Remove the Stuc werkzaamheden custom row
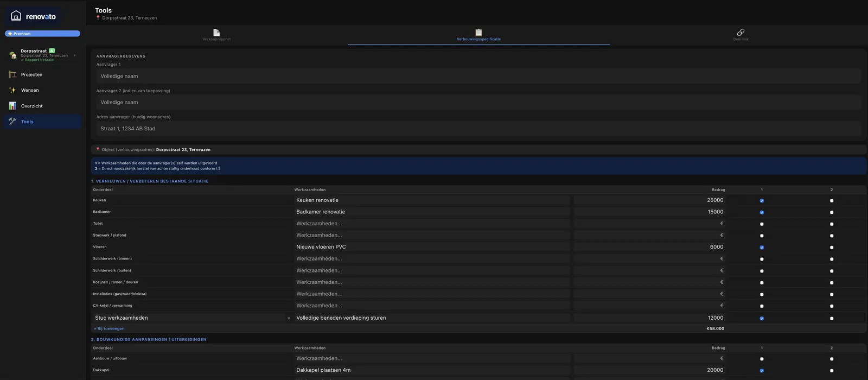 click(x=289, y=318)
